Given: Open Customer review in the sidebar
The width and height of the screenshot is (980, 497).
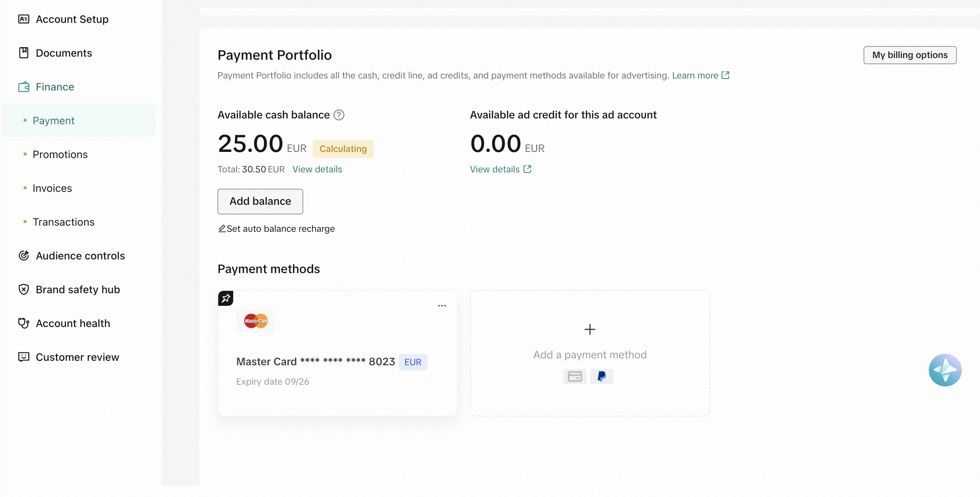Looking at the screenshot, I should click(x=77, y=357).
